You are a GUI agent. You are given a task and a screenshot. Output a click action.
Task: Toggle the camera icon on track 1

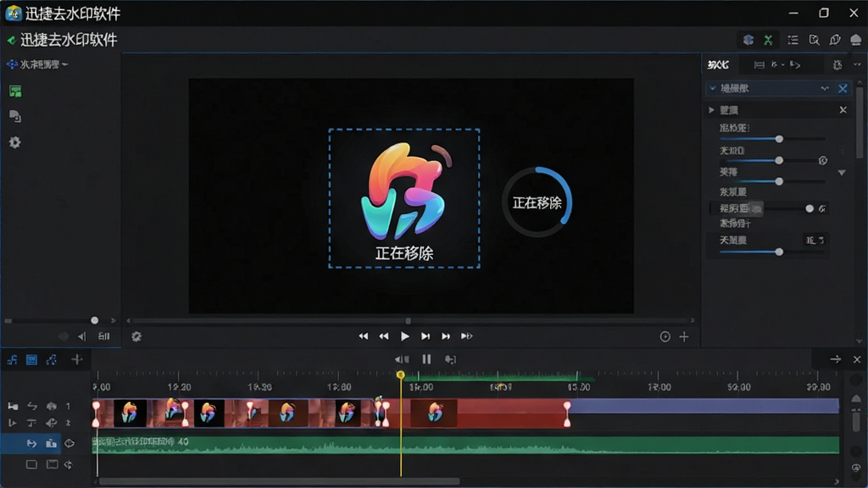tap(13, 406)
